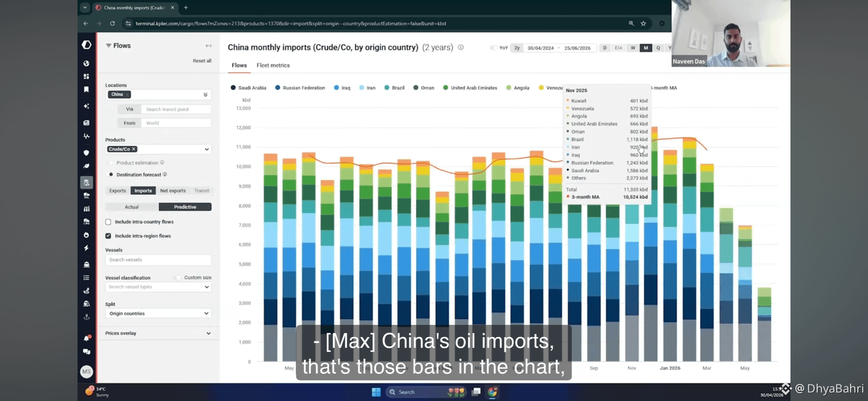
Task: Select weekly W granularity
Action: pos(633,48)
